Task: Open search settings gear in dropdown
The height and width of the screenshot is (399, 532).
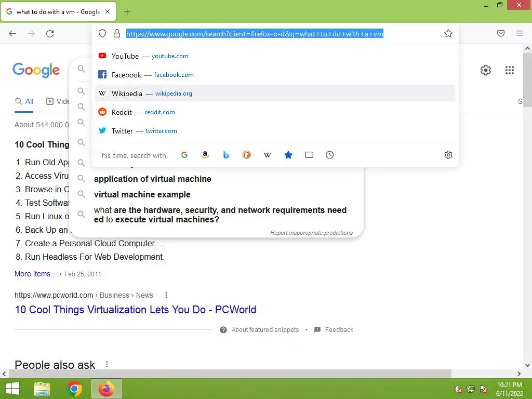Action: (448, 155)
